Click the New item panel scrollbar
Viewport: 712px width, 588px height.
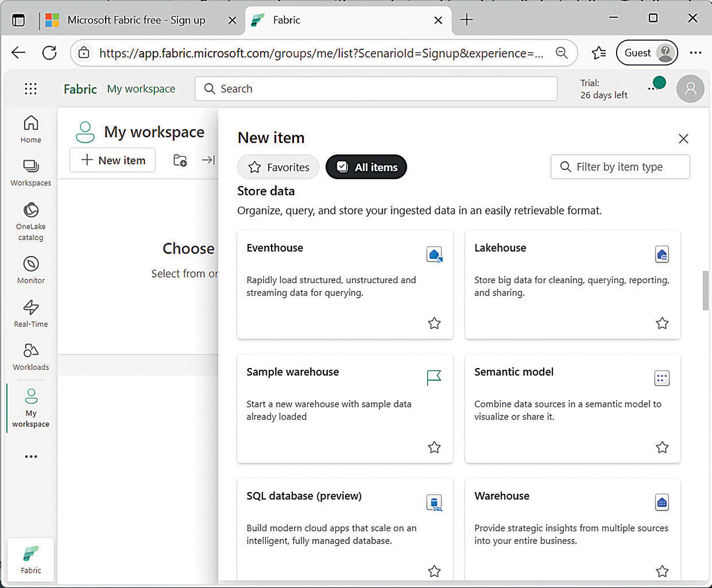tap(706, 291)
